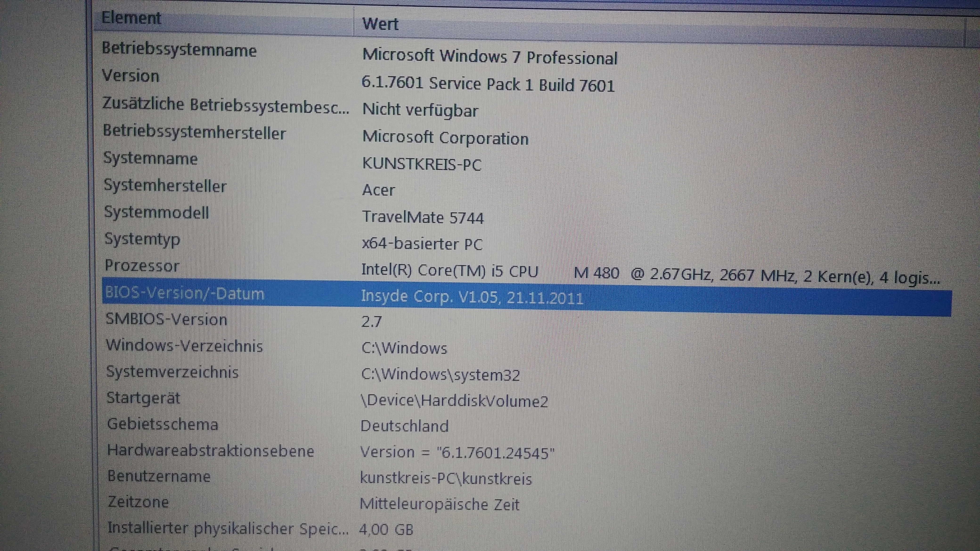This screenshot has height=551, width=980.
Task: Select the Gebietsschema row label
Action: coord(163,424)
